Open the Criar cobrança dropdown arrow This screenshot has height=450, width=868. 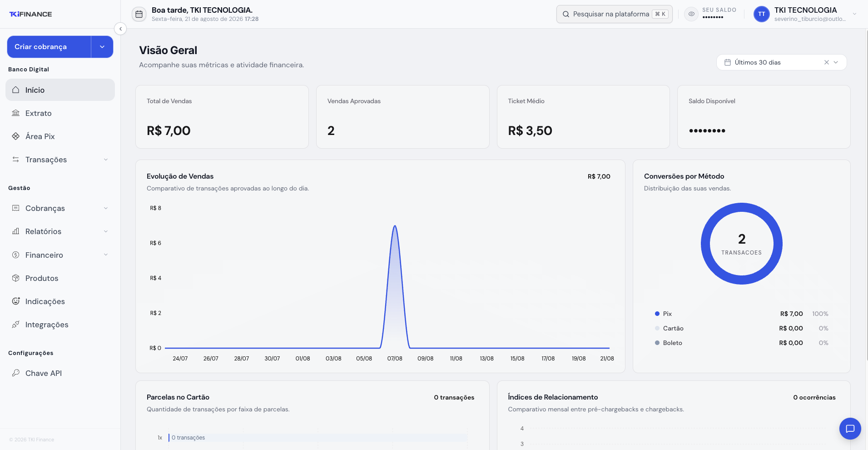tap(102, 47)
